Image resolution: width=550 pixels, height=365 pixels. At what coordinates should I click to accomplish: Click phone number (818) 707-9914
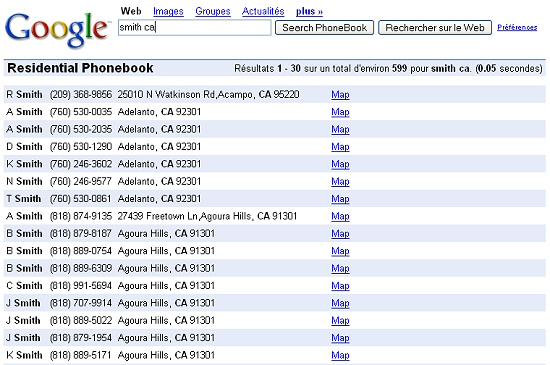(81, 303)
